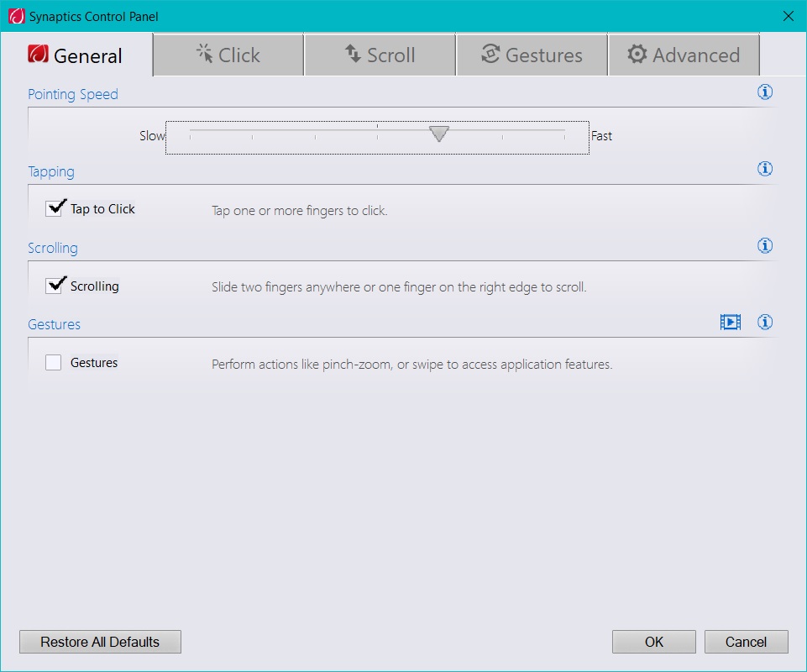The height and width of the screenshot is (672, 807).
Task: Play the Gestures demonstration video
Action: (x=730, y=322)
